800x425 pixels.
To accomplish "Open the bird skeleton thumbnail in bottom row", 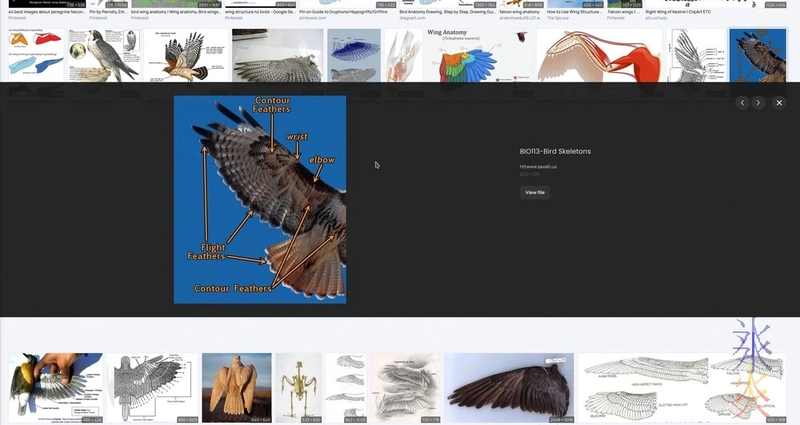I will pos(298,387).
